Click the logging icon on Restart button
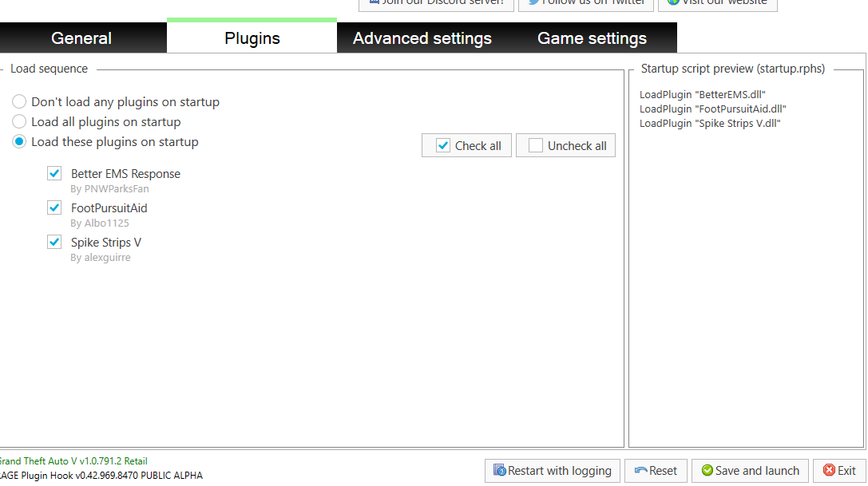 pyautogui.click(x=499, y=470)
